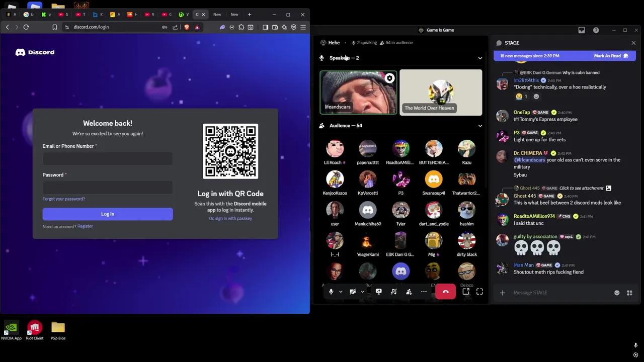Screen dimensions: 644x362
Task: Open the Brave Rewards triangle icon
Action: click(x=197, y=27)
